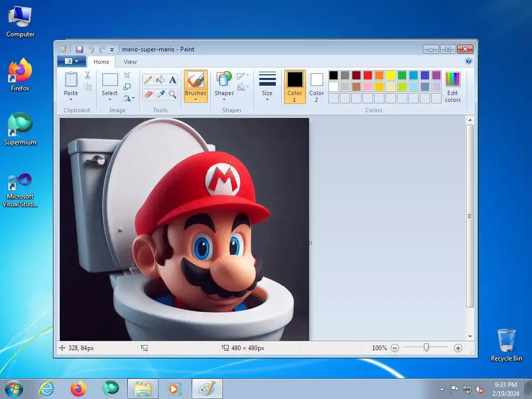Open Customize Quick Access Toolbar arrow
This screenshot has height=399, width=532.
point(112,49)
